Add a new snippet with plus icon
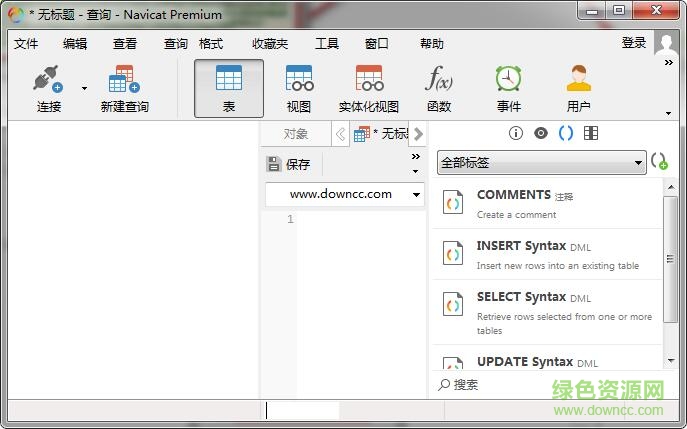The height and width of the screenshot is (429, 687). pos(659,161)
